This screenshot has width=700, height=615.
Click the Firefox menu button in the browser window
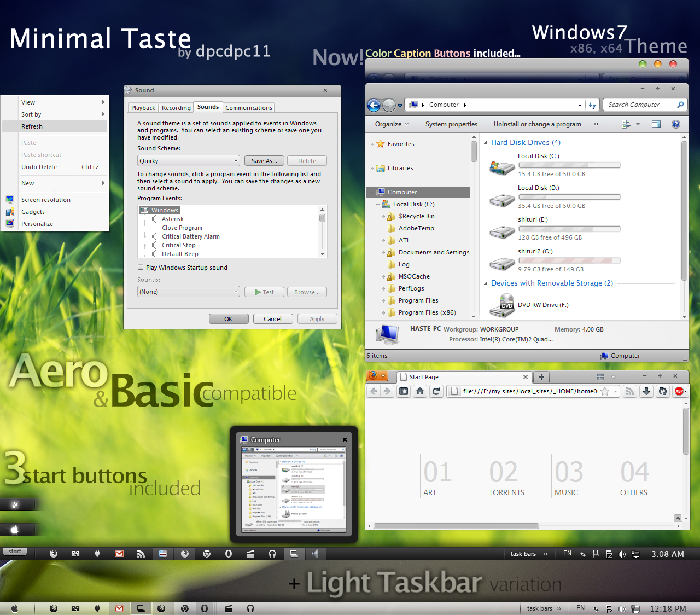[378, 376]
